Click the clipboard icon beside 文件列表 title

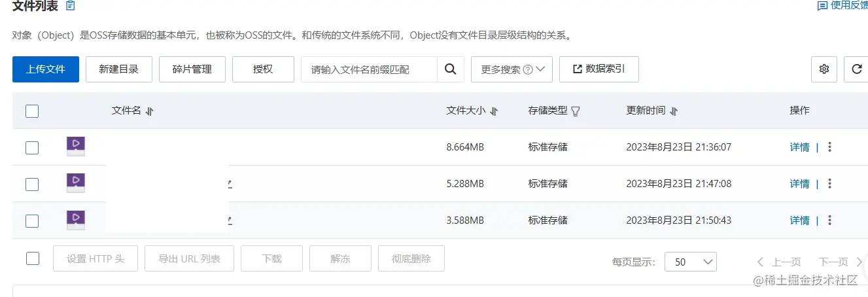point(71,6)
